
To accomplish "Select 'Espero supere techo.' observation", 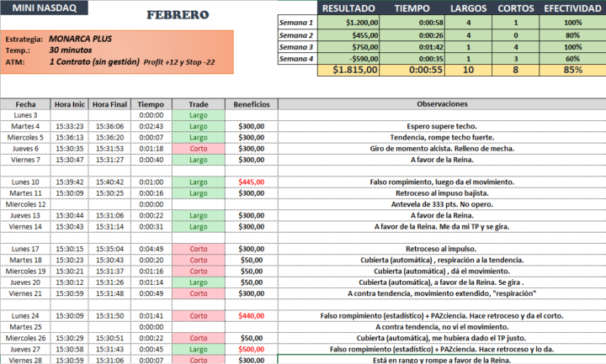I will 442,126.
